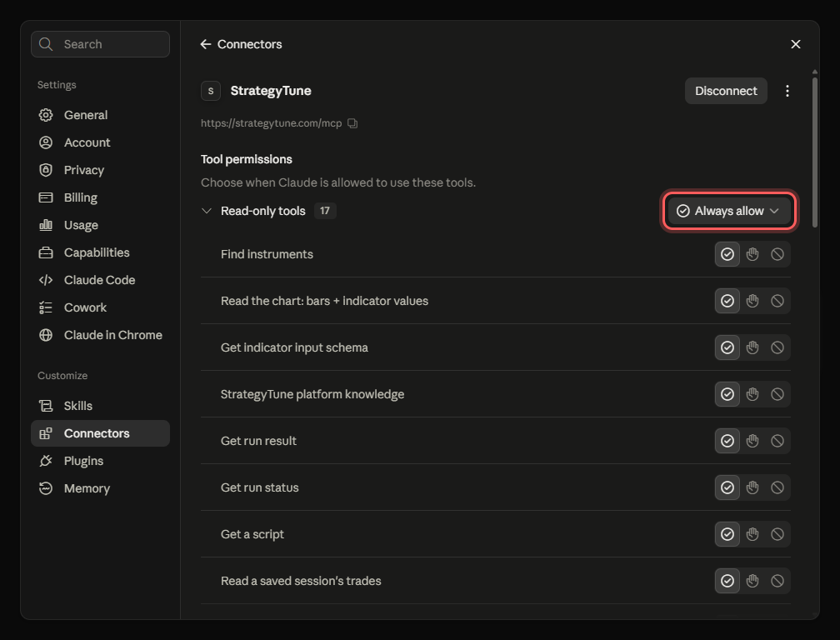Open the Memory section
Screen dimensions: 840x640
pos(100,488)
